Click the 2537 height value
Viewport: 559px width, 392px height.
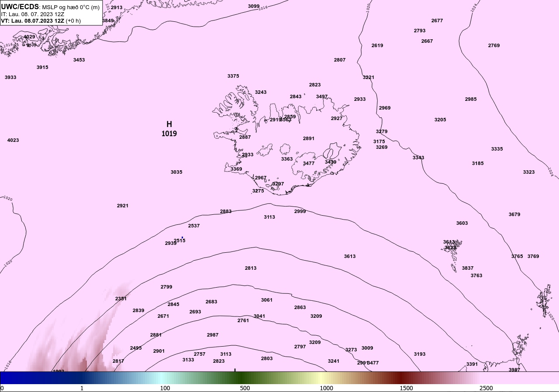(194, 226)
